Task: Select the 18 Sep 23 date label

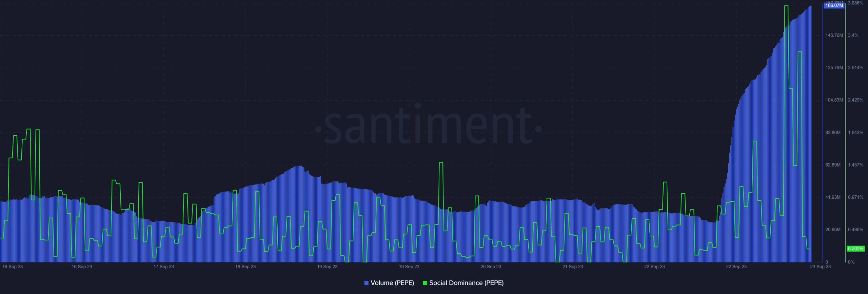Action: [x=245, y=267]
